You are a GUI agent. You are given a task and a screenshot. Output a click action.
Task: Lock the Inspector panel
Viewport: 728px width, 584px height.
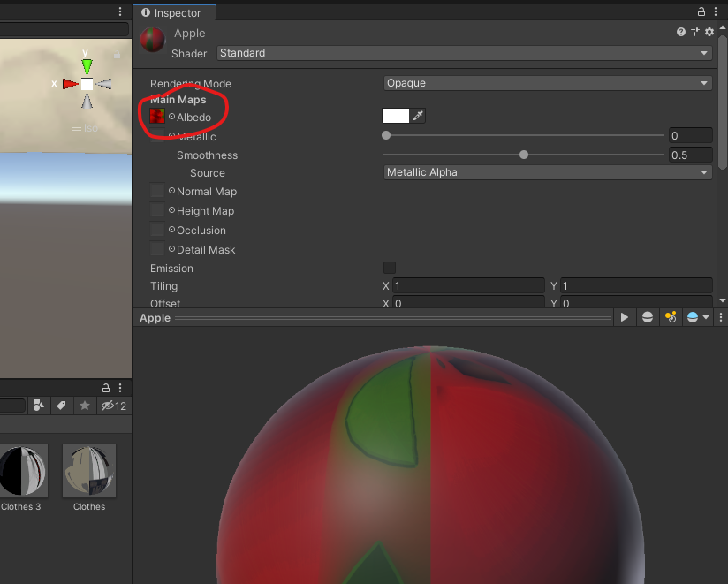click(x=701, y=12)
